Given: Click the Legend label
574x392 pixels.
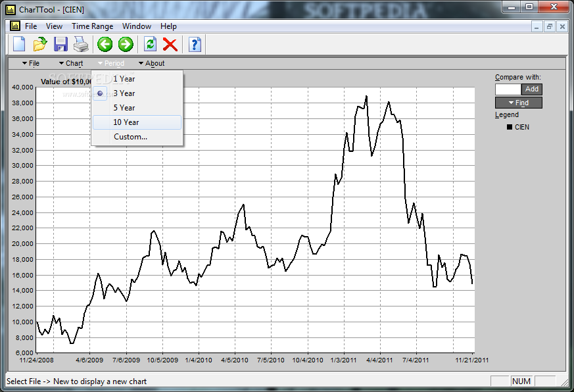Looking at the screenshot, I should point(507,114).
